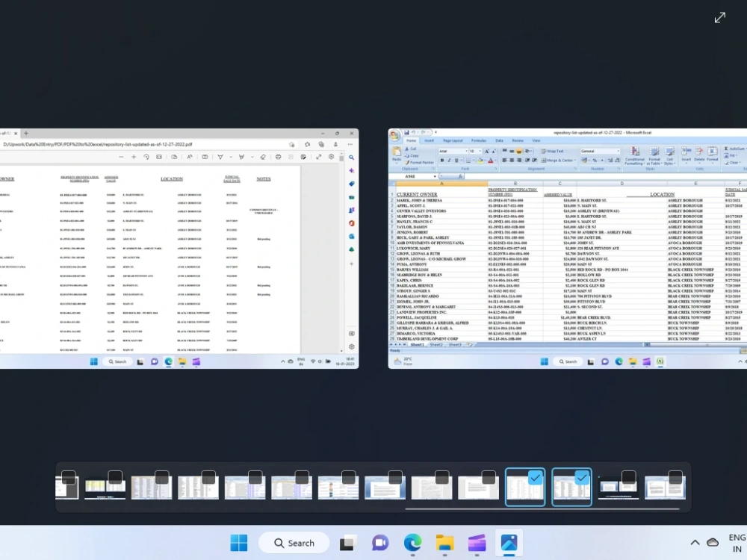Click the filmstrip horizontal scrollbar
Screen dimensions: 747x560
[542, 509]
